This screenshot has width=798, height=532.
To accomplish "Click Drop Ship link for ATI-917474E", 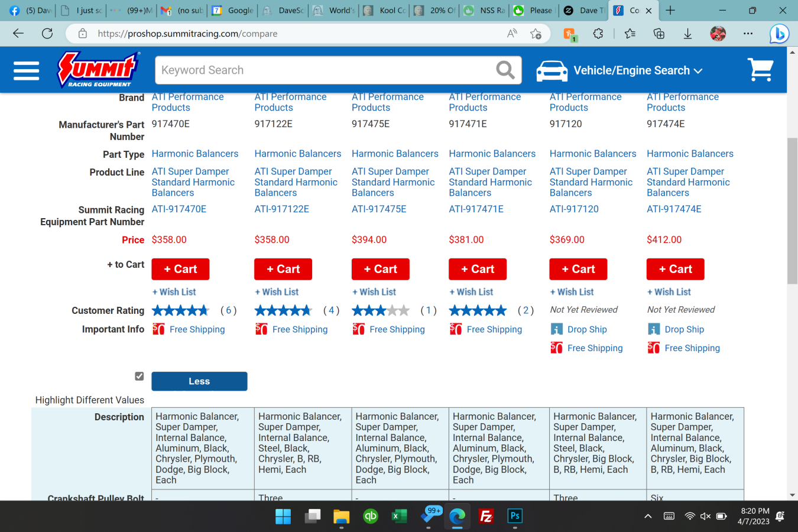I will coord(684,329).
